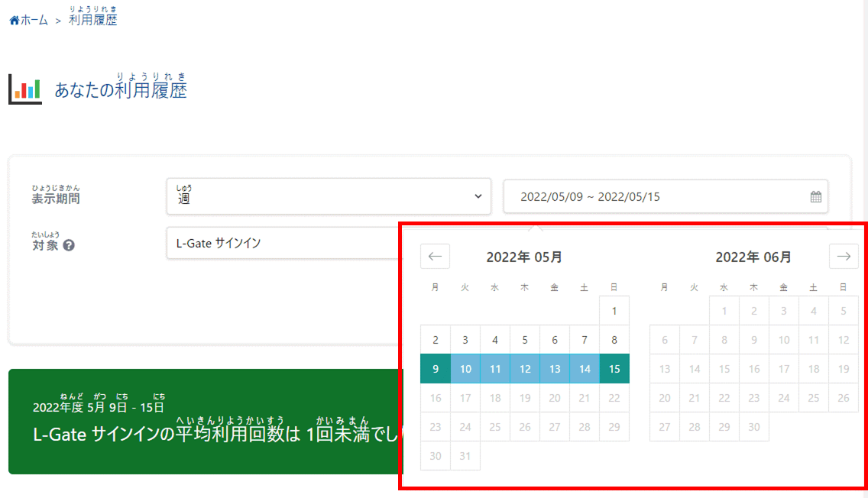Click May 14 in selected range
The image size is (868, 498).
(585, 368)
